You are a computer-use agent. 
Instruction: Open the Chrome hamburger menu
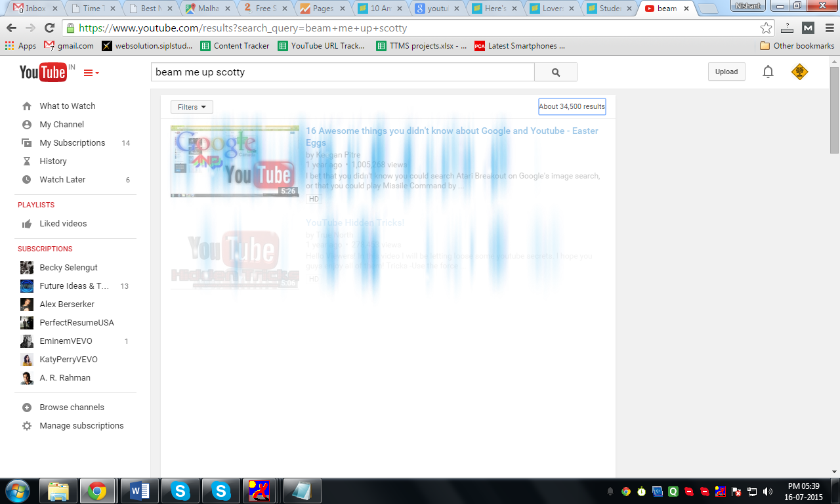pyautogui.click(x=828, y=28)
